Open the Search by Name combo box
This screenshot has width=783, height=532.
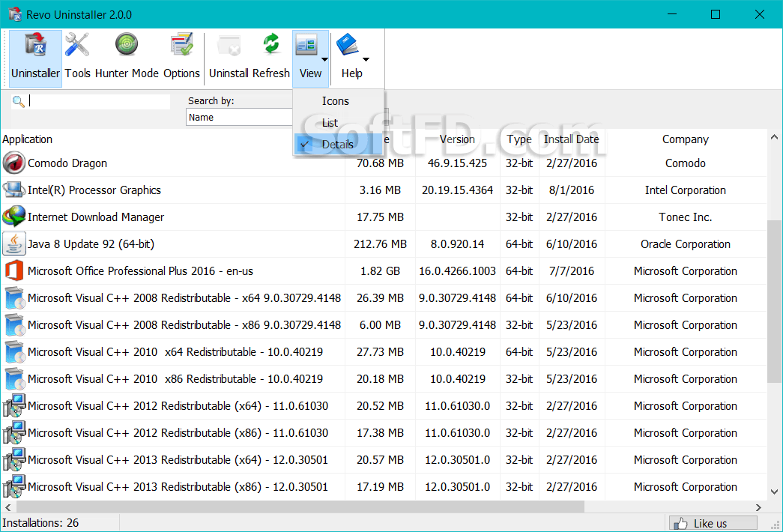(x=239, y=118)
